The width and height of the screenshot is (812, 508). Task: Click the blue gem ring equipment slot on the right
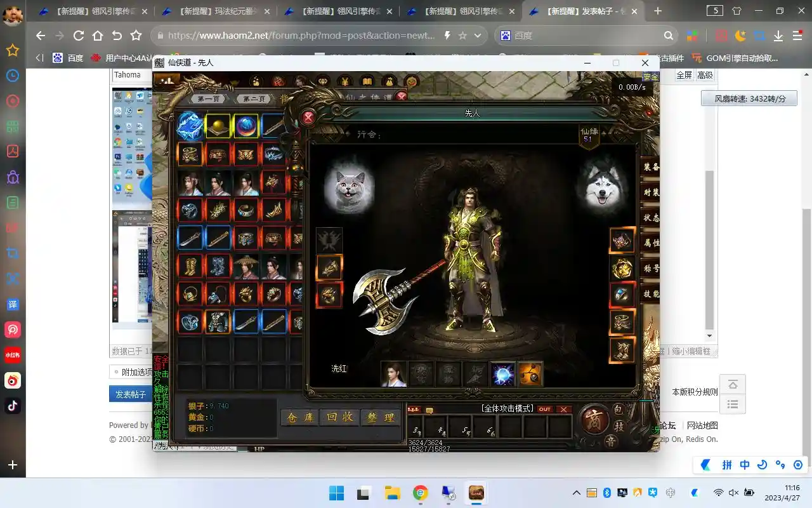click(622, 295)
